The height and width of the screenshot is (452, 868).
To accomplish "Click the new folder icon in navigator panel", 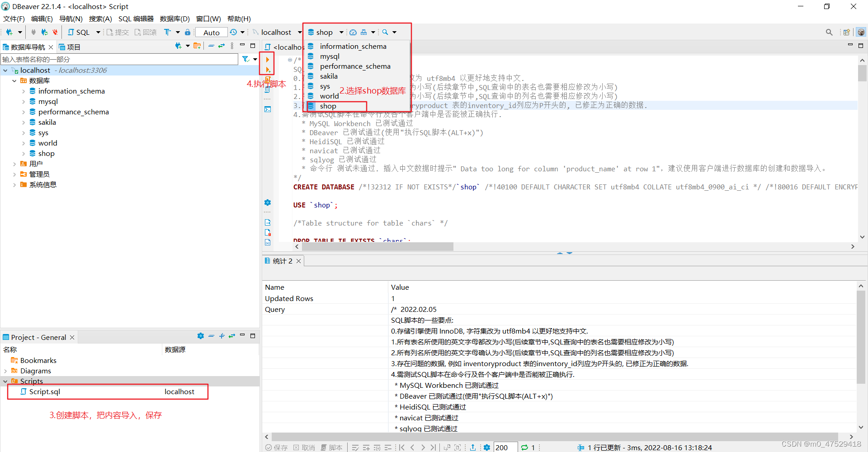I will (x=197, y=46).
